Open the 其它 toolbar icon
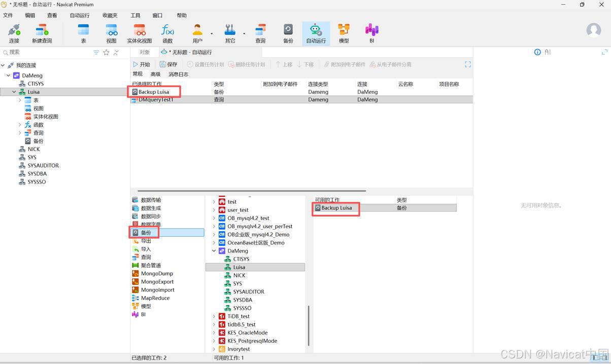This screenshot has height=364, width=611. pyautogui.click(x=230, y=33)
